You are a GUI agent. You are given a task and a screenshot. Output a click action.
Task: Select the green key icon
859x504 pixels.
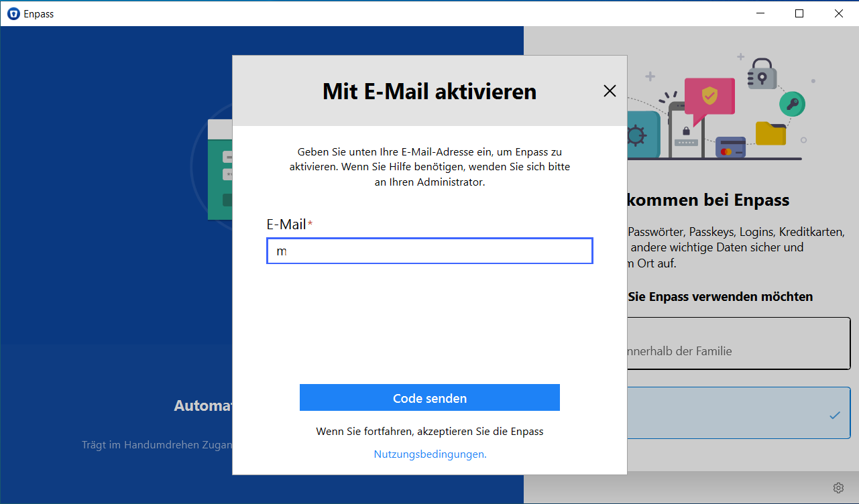[x=793, y=104]
